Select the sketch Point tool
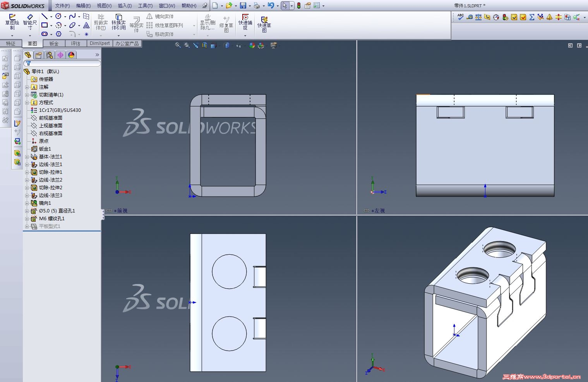The image size is (588, 382). (x=86, y=34)
